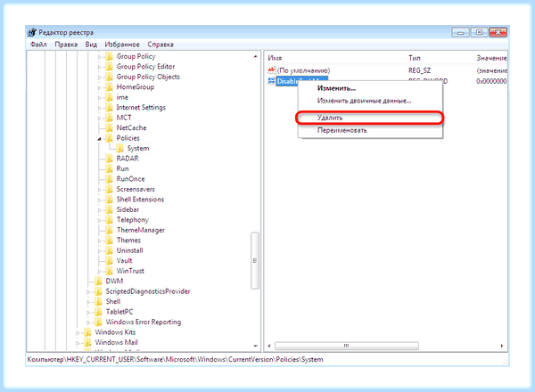This screenshot has width=535, height=392.
Task: Click the MCT folder icon
Action: (x=109, y=118)
